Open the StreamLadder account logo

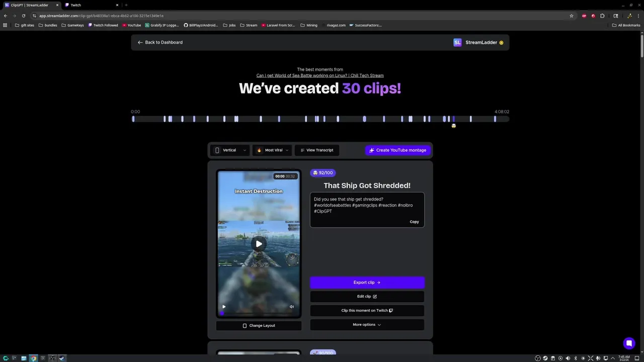tap(457, 42)
